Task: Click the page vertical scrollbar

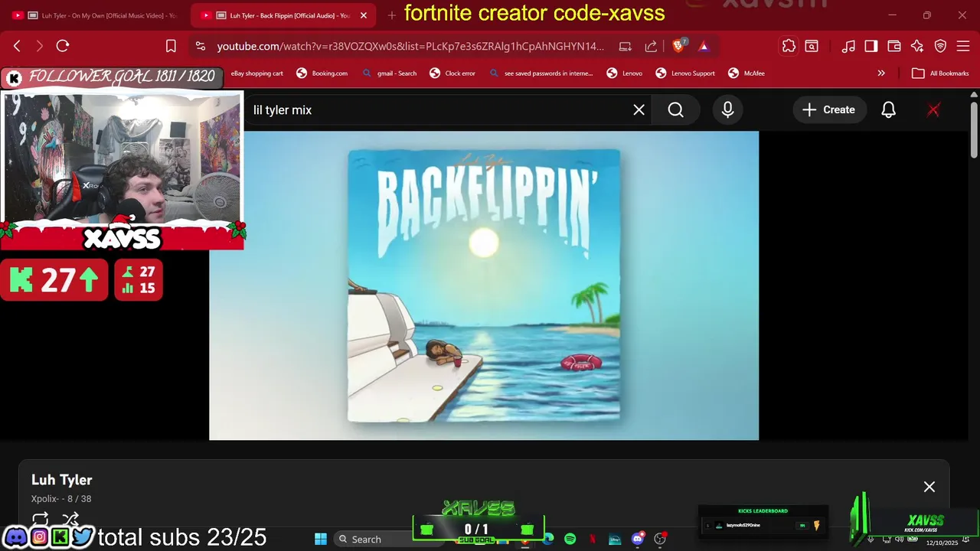Action: pos(975,130)
